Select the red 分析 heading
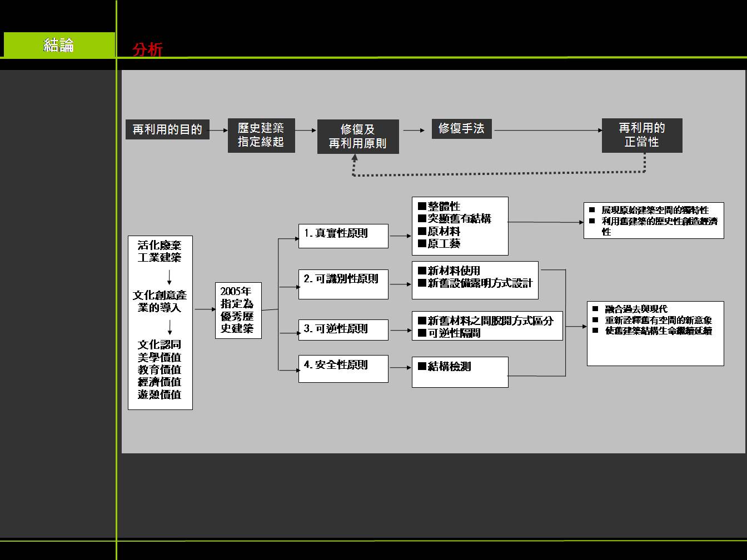The width and height of the screenshot is (747, 560). pyautogui.click(x=147, y=49)
